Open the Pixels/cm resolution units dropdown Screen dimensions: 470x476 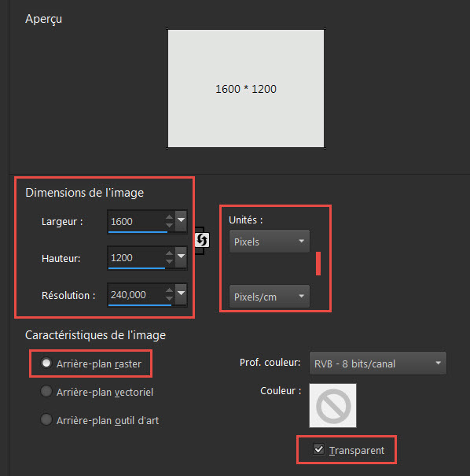[x=270, y=297]
